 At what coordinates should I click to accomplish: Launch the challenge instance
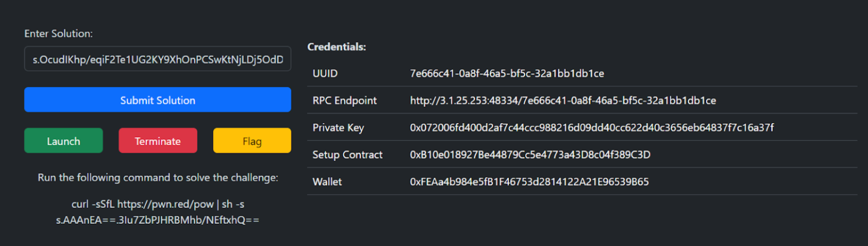pyautogui.click(x=63, y=141)
